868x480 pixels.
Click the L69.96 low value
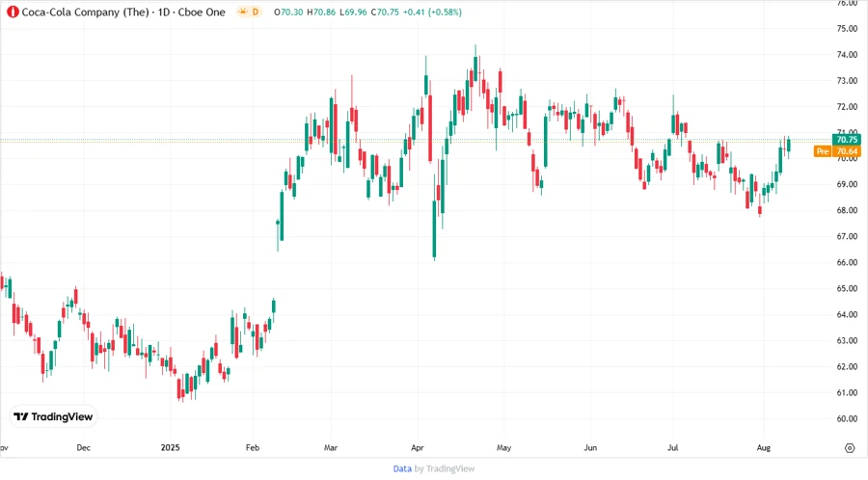(353, 13)
